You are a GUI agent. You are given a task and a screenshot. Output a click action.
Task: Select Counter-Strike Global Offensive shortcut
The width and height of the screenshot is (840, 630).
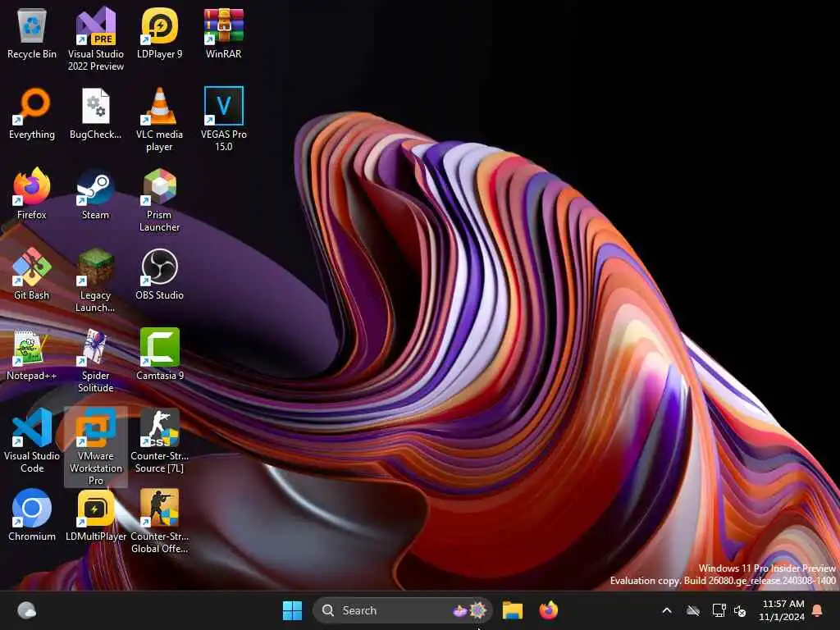pyautogui.click(x=159, y=521)
